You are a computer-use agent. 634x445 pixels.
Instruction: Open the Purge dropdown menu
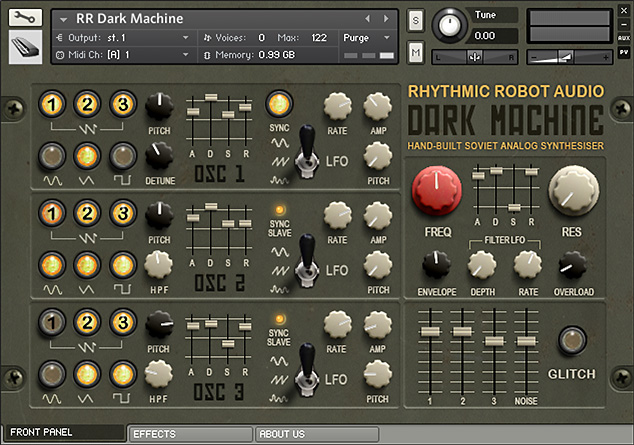(x=367, y=38)
